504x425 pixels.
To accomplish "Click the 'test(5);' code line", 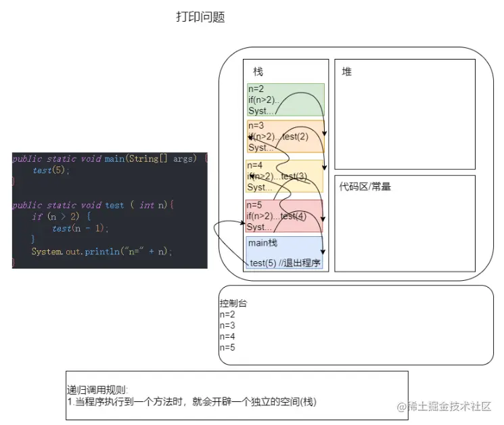I will click(x=51, y=170).
